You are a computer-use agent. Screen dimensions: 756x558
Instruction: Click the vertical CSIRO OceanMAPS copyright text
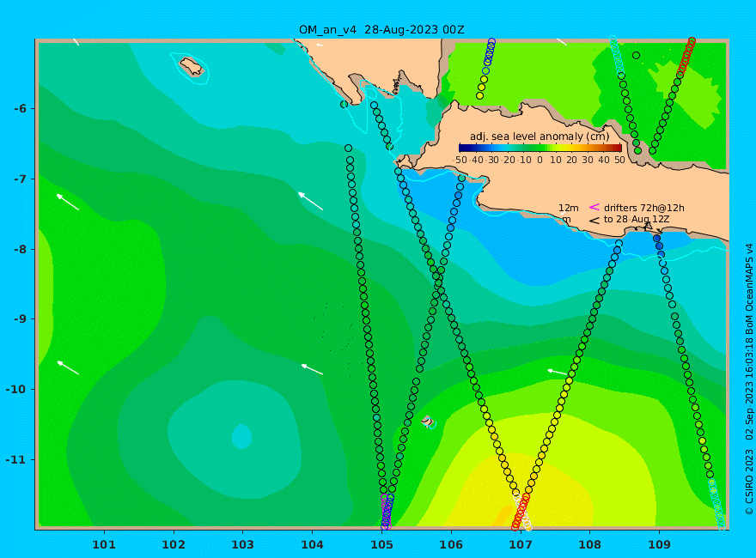point(749,379)
